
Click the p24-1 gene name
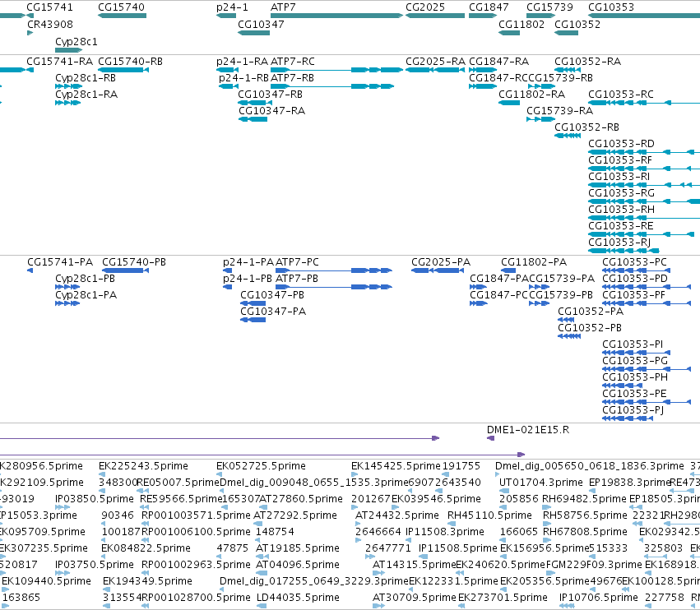pyautogui.click(x=232, y=7)
